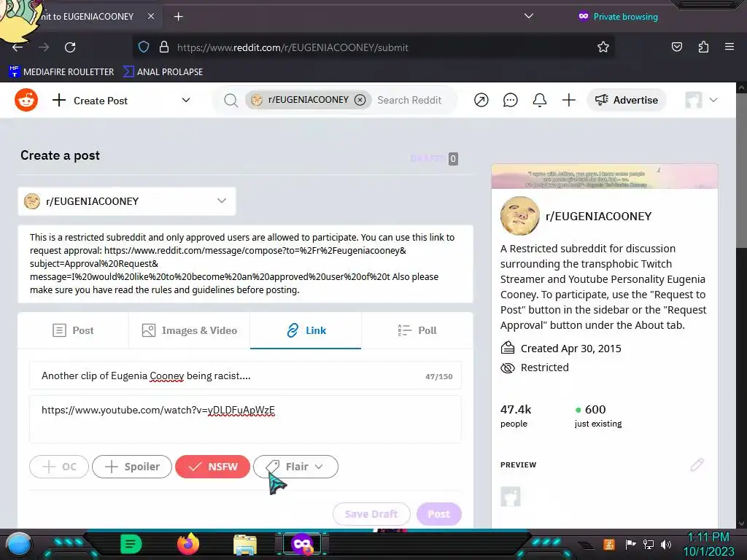Click the Search Reddit input box
The height and width of the screenshot is (560, 747).
point(410,100)
